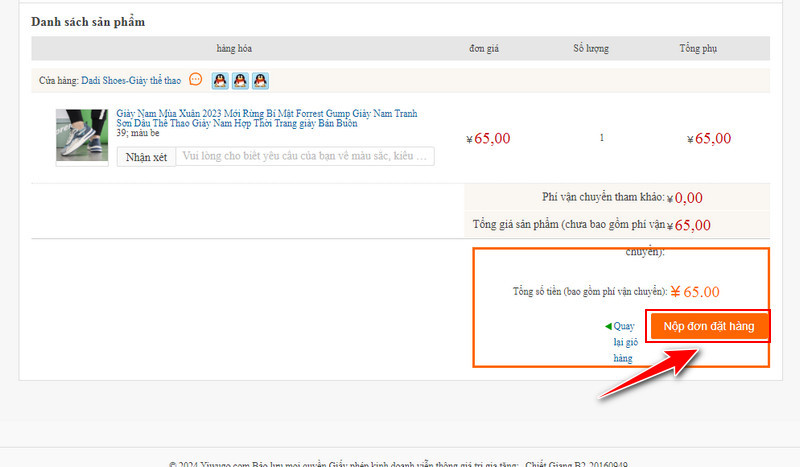Click the first QQ penguin icon
The width and height of the screenshot is (800, 467).
[220, 80]
